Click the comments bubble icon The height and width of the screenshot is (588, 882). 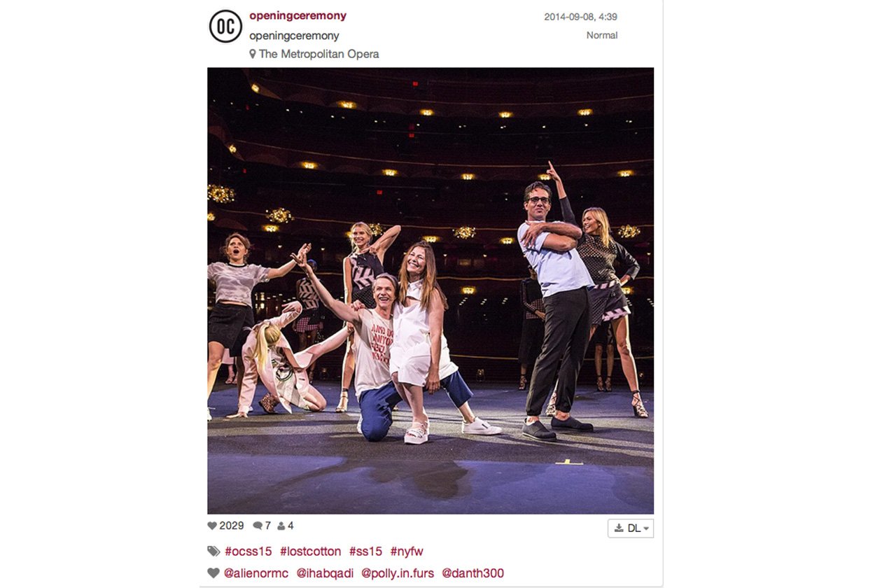tap(258, 526)
